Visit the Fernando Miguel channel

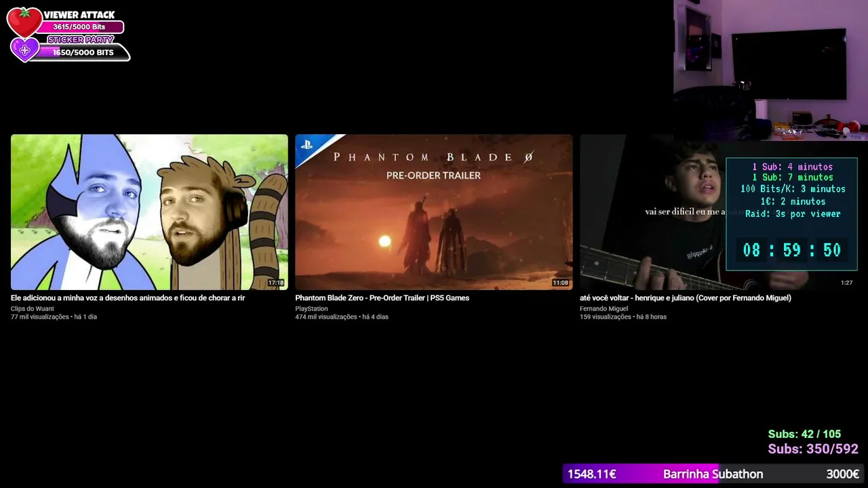tap(604, 309)
